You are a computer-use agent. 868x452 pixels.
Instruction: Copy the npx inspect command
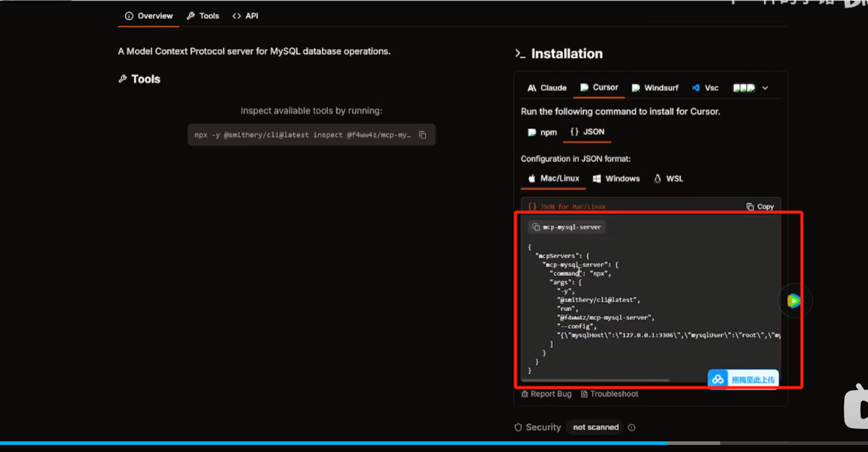tap(423, 135)
